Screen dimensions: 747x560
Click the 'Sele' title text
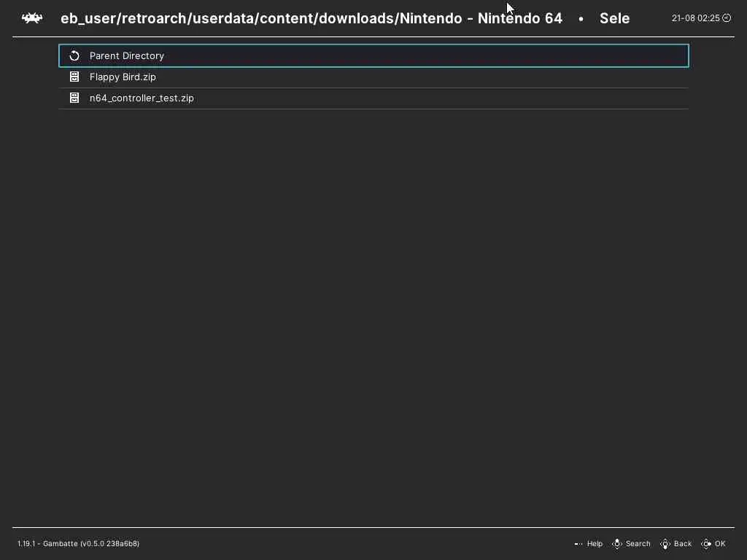[x=614, y=18]
